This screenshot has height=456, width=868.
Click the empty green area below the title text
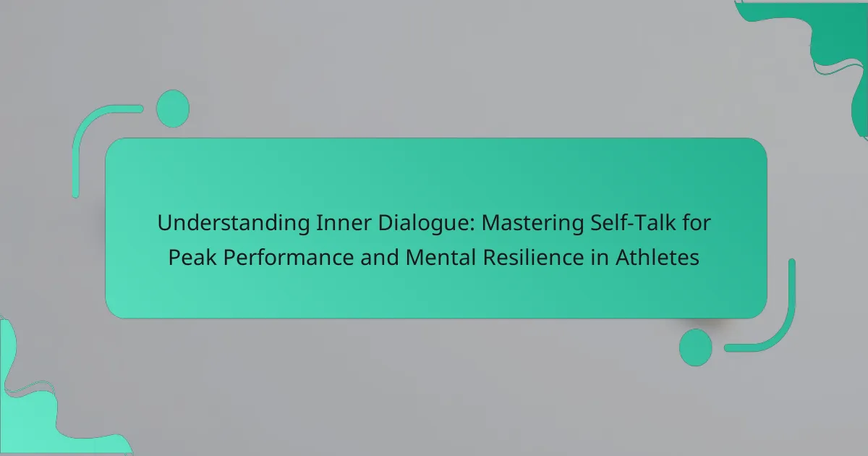435,293
